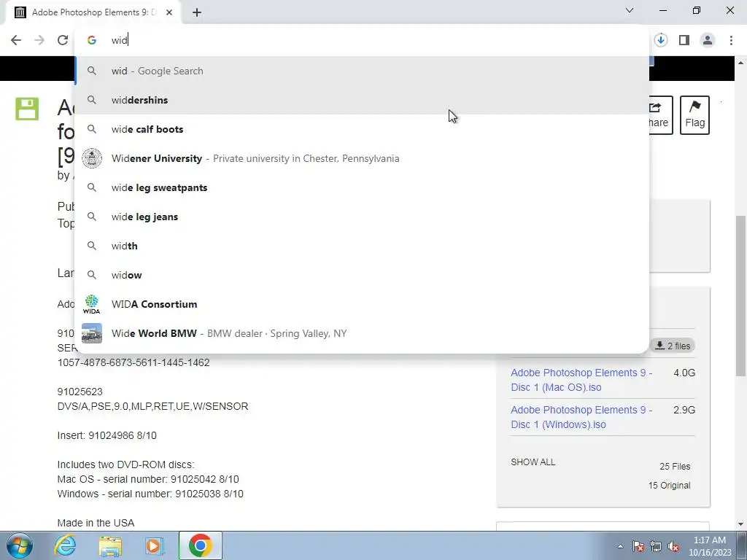Open the tab search chevron in title bar
This screenshot has width=747, height=560.
[x=630, y=10]
